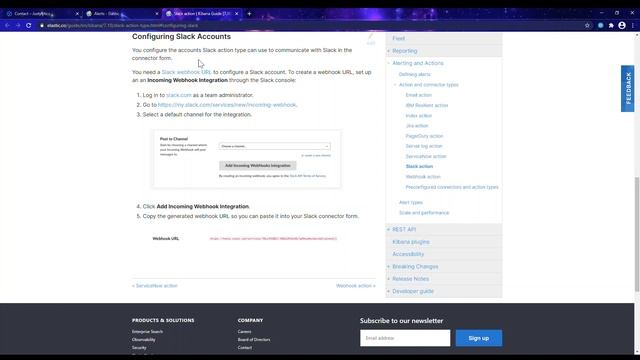Open ServiceNow action in sidebar

coord(426,156)
